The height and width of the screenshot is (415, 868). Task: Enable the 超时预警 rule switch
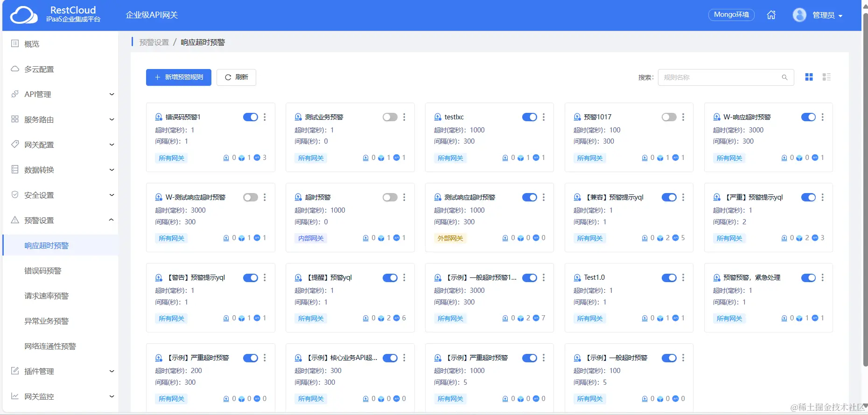coord(390,197)
